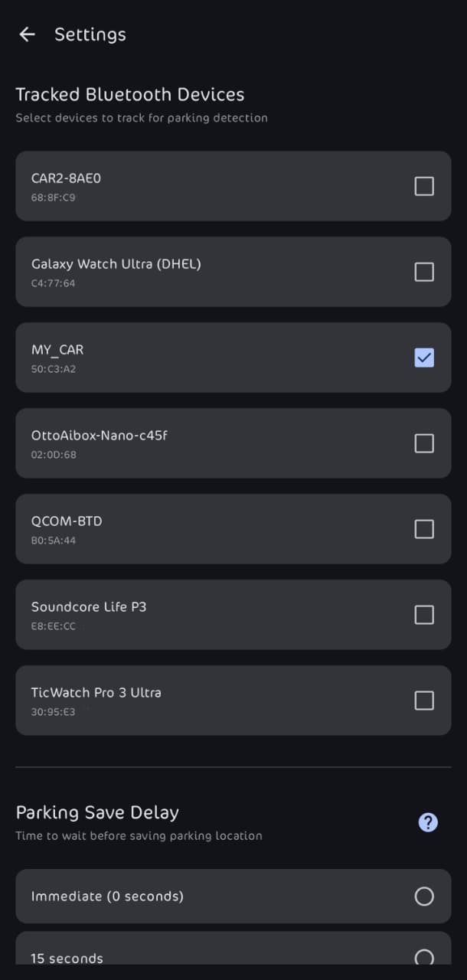The image size is (467, 980).
Task: Uncheck the MY_CAR tracking checkbox
Action: [424, 358]
